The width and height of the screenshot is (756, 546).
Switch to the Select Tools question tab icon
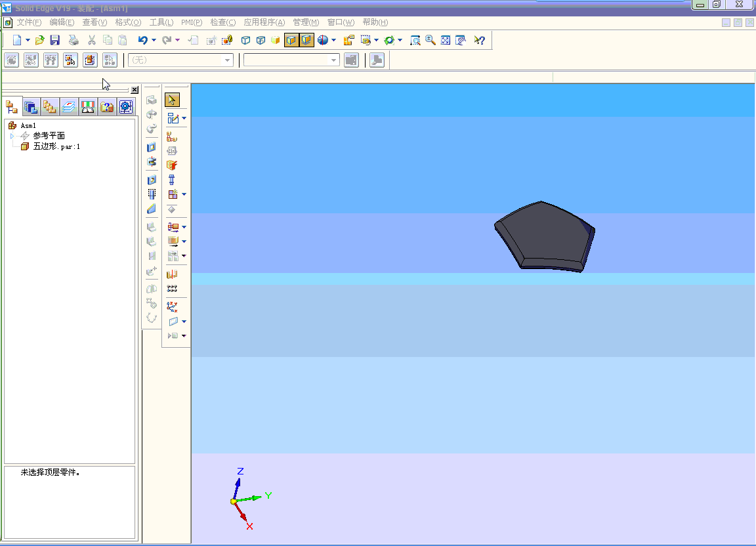(x=107, y=106)
